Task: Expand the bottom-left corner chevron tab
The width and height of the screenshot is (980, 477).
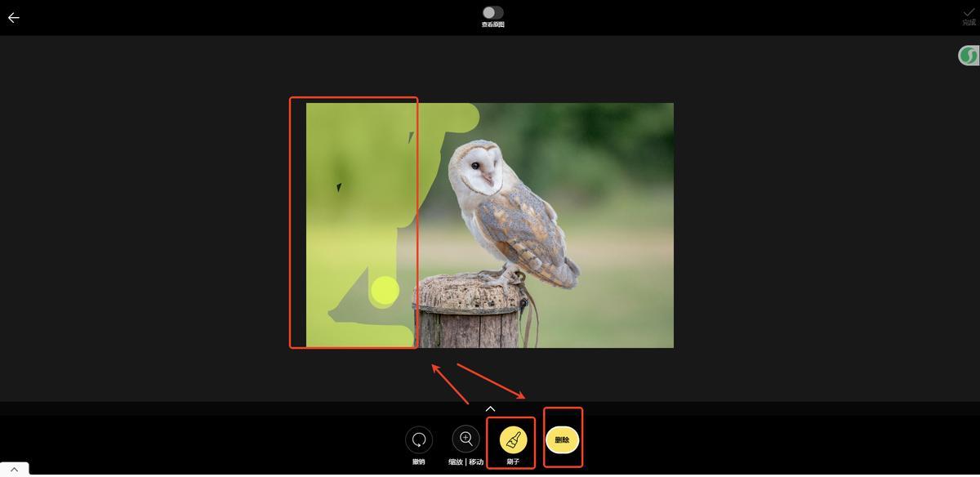Action: pyautogui.click(x=14, y=470)
